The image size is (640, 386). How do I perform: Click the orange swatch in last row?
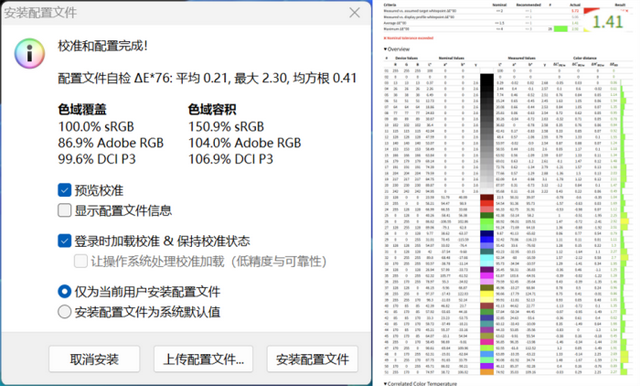tap(487, 372)
